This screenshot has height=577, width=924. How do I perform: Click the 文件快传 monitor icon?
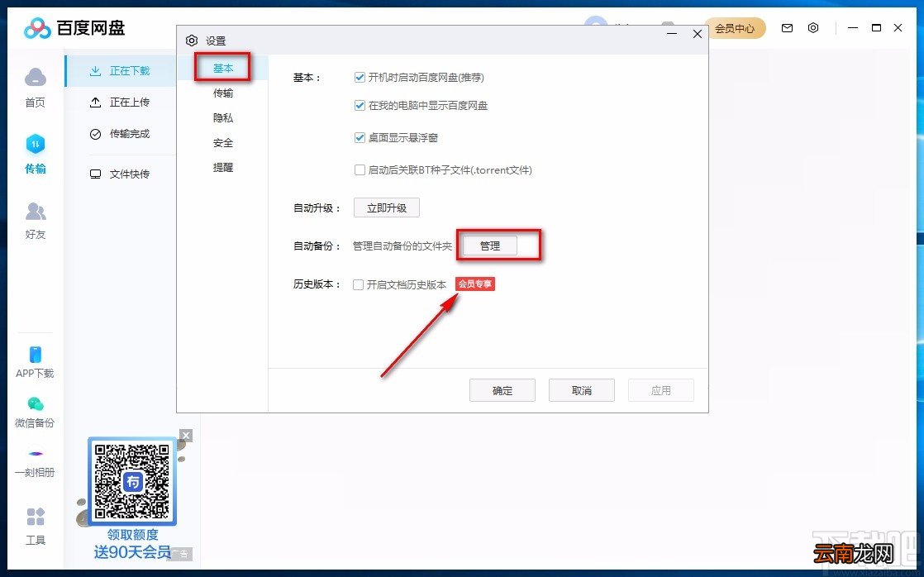click(x=95, y=174)
